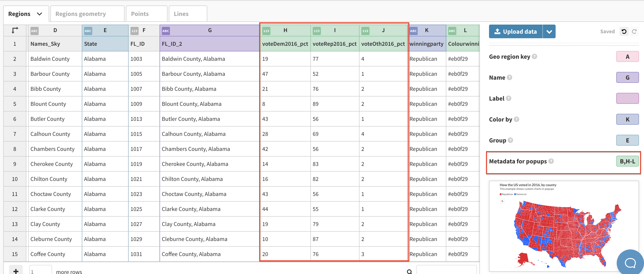The width and height of the screenshot is (644, 274).
Task: Switch to the Lines tab
Action: pyautogui.click(x=188, y=14)
